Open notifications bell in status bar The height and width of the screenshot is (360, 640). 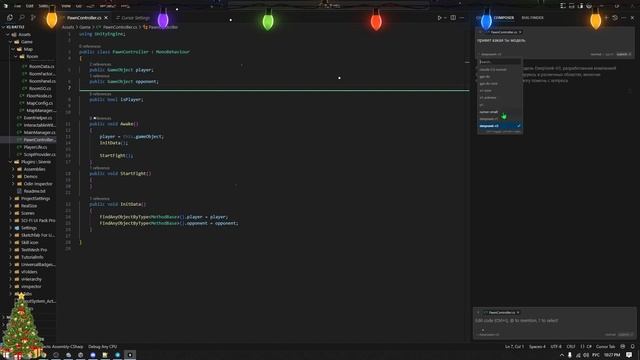point(633,347)
